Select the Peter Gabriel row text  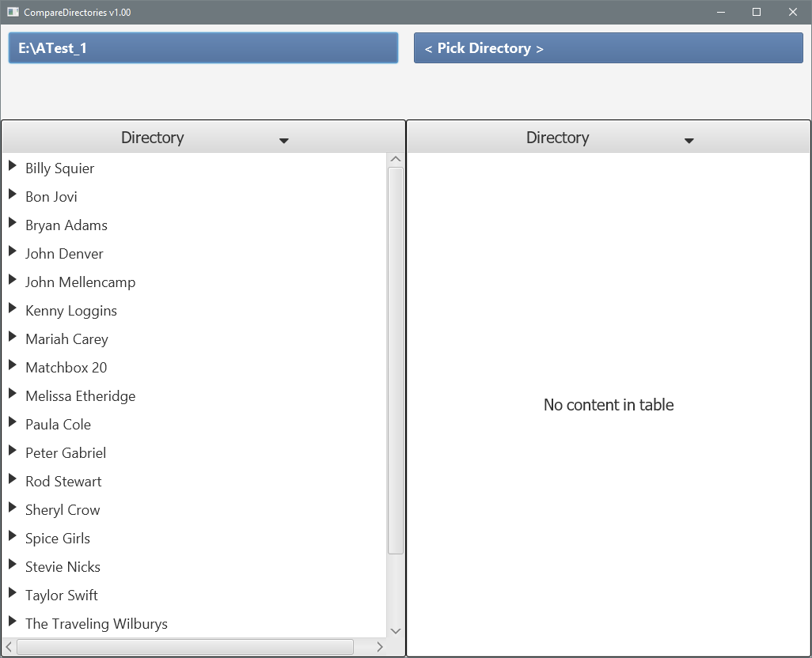66,453
